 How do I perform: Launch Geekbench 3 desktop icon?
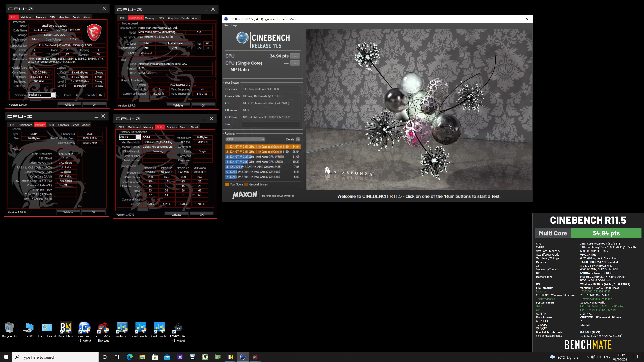(x=122, y=330)
